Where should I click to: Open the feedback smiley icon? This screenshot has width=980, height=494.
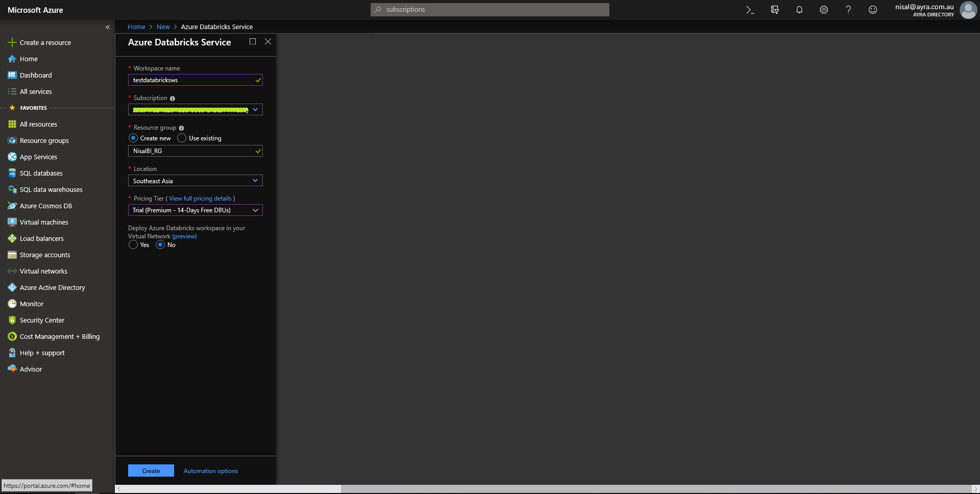(x=873, y=10)
